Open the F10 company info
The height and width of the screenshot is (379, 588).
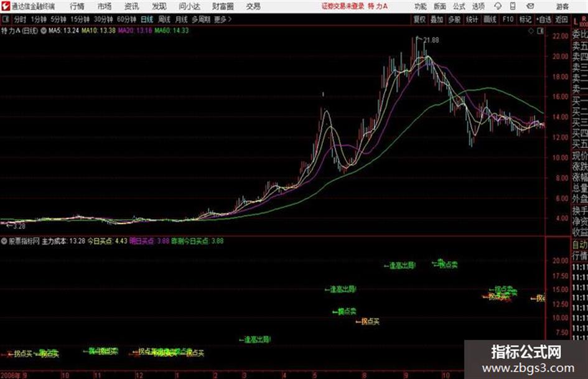tap(508, 19)
